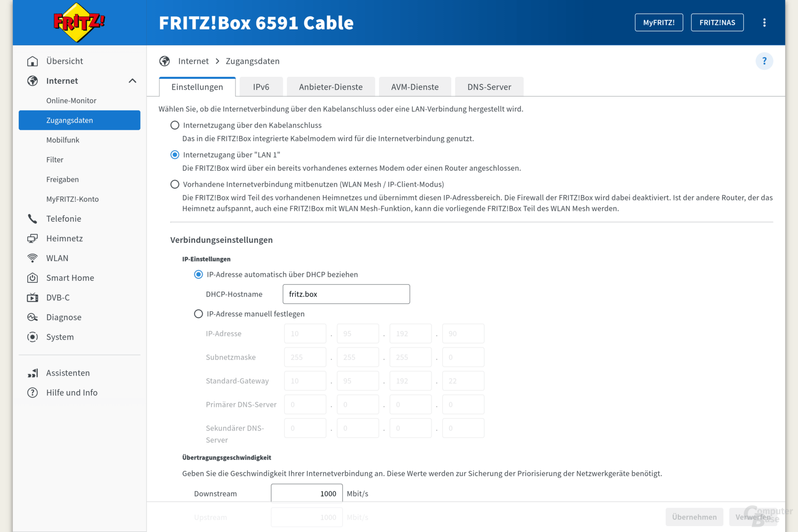Viewport: 798px width, 532px height.
Task: Collapse the Internet sidebar menu
Action: (x=132, y=80)
